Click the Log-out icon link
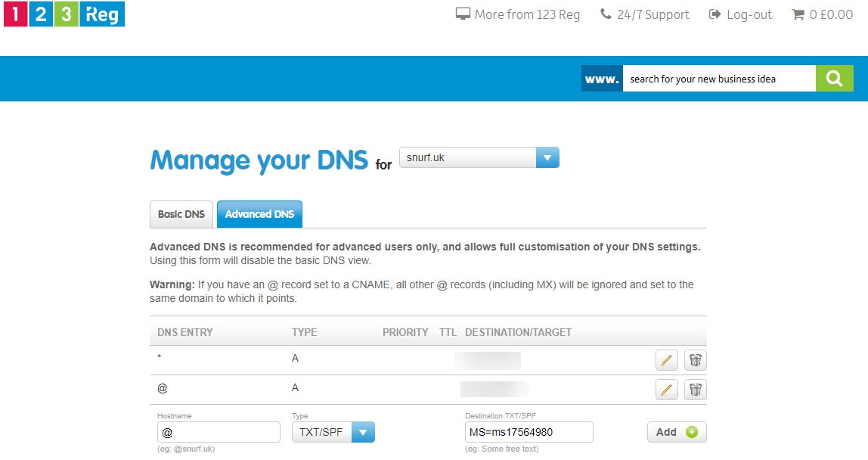Screen dimensions: 868x460 715,14
